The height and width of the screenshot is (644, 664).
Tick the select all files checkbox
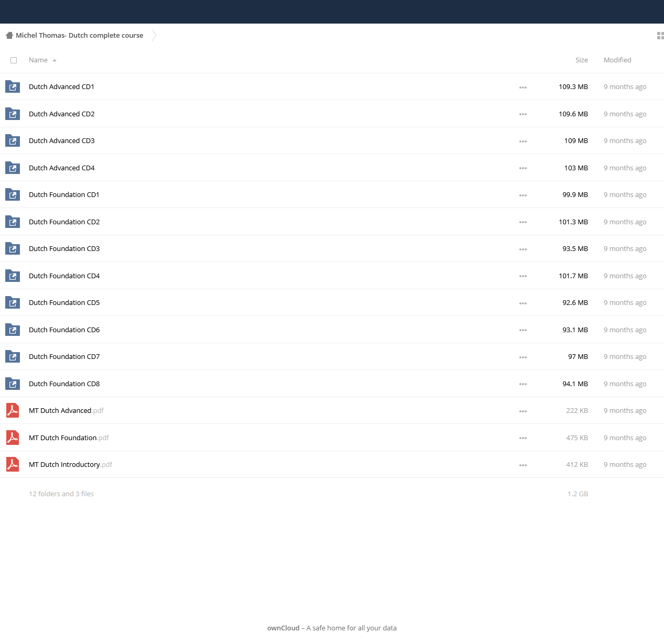14,60
